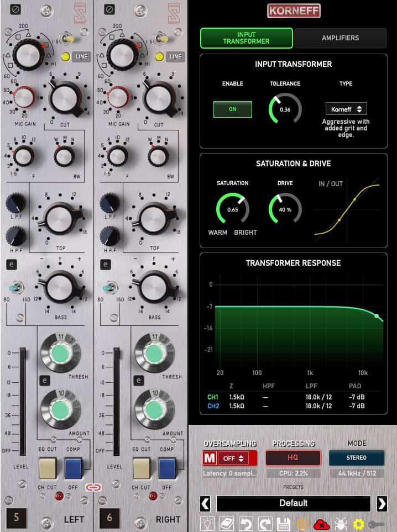Flip the 80/150 bass switch on LEFT channel
The width and height of the screenshot is (397, 532).
click(16, 288)
